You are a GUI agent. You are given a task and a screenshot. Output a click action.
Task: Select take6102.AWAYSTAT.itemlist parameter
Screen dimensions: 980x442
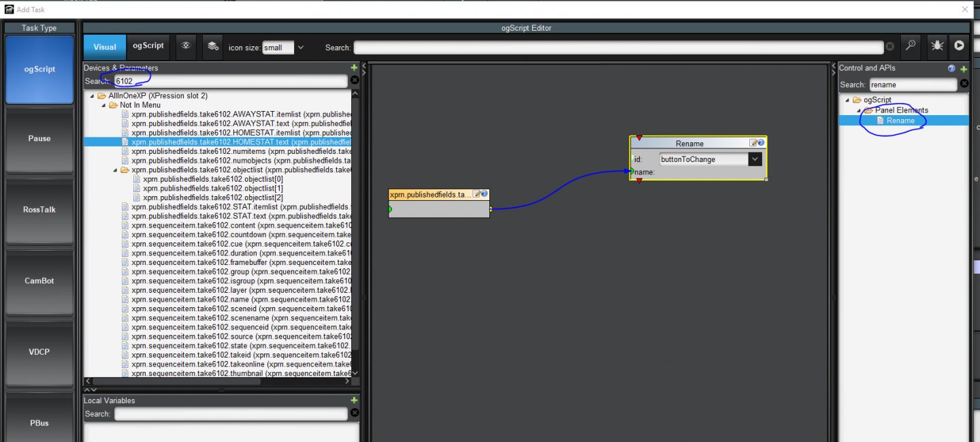coord(236,114)
